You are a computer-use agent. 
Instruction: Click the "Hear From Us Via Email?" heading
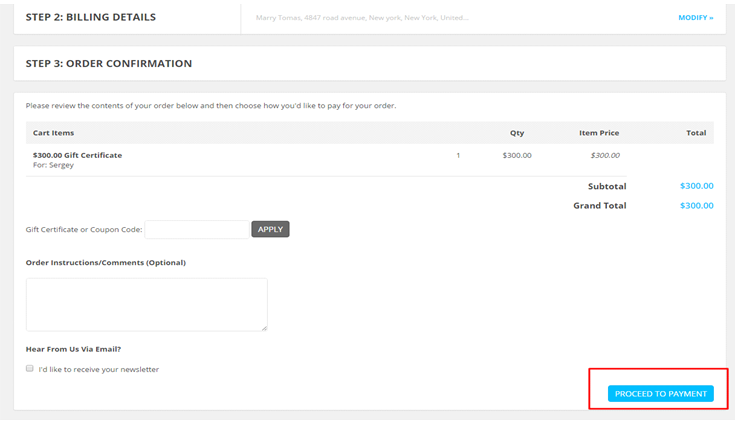point(73,349)
